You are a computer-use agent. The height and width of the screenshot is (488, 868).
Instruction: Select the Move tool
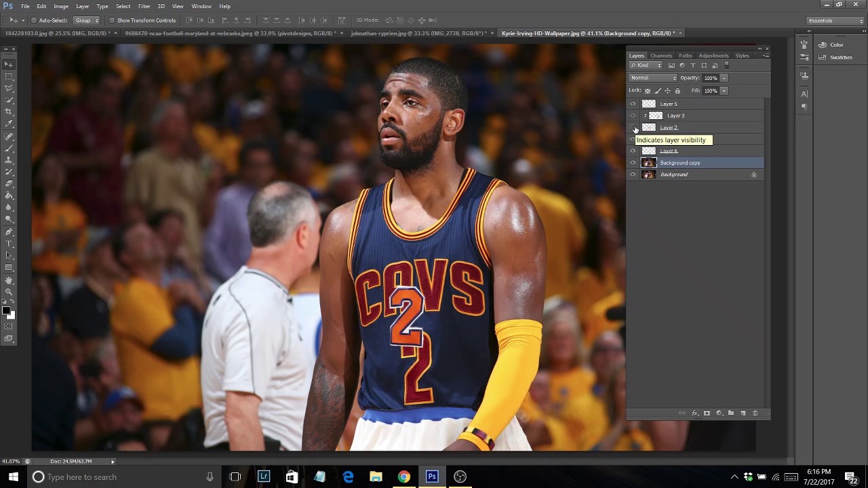(9, 64)
